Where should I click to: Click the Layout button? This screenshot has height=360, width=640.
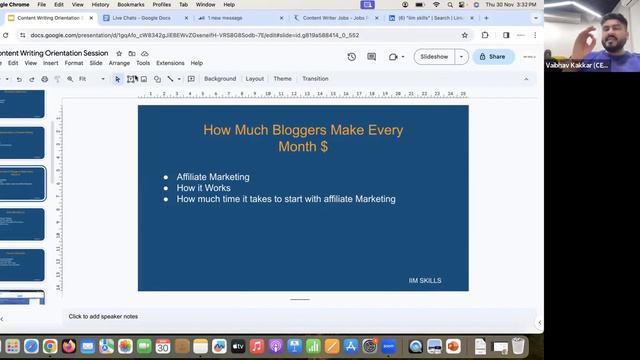[x=255, y=79]
